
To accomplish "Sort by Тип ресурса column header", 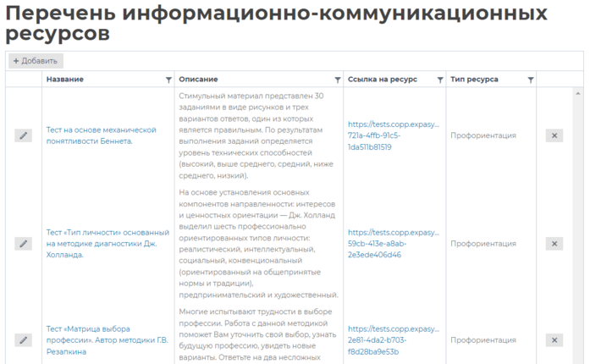I will click(474, 80).
